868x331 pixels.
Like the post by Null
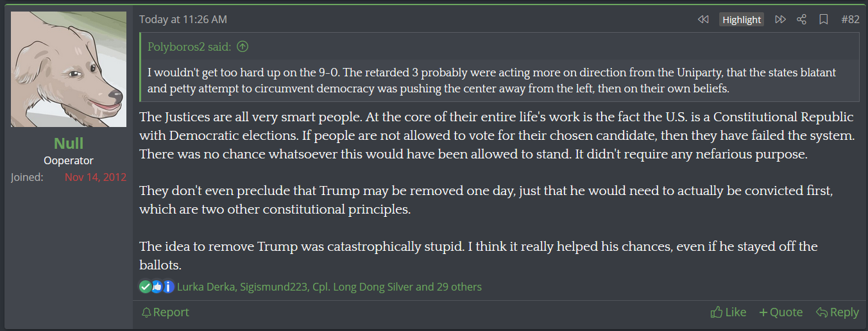[x=729, y=312]
